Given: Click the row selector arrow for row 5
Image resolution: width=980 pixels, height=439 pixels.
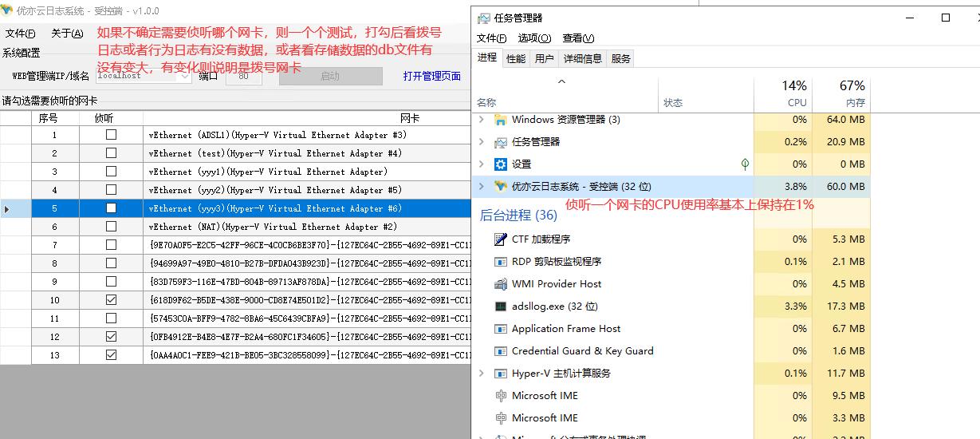Looking at the screenshot, I should (x=8, y=208).
